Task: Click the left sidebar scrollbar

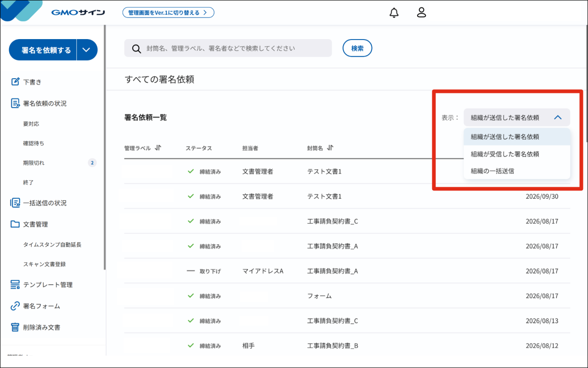Action: pyautogui.click(x=105, y=147)
